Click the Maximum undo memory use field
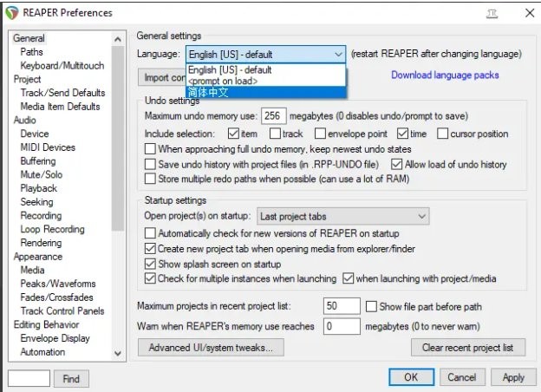 [x=273, y=116]
